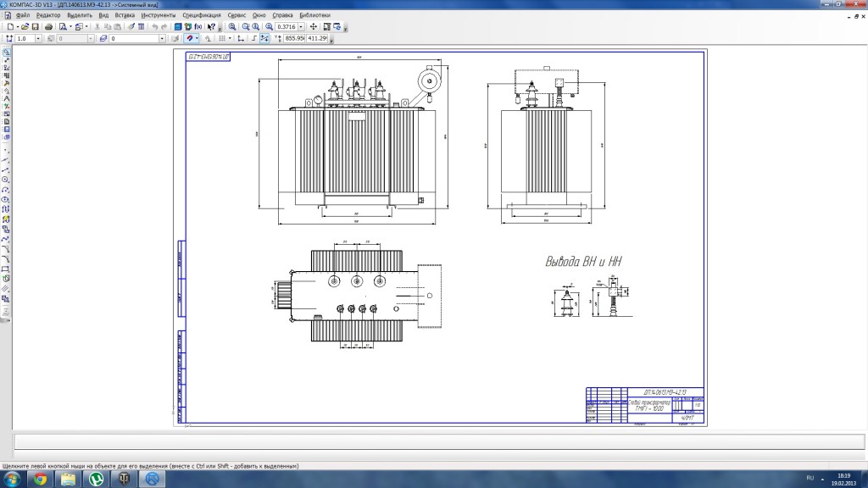
Task: Open the view scale 1.0 dropdown
Action: tap(38, 39)
